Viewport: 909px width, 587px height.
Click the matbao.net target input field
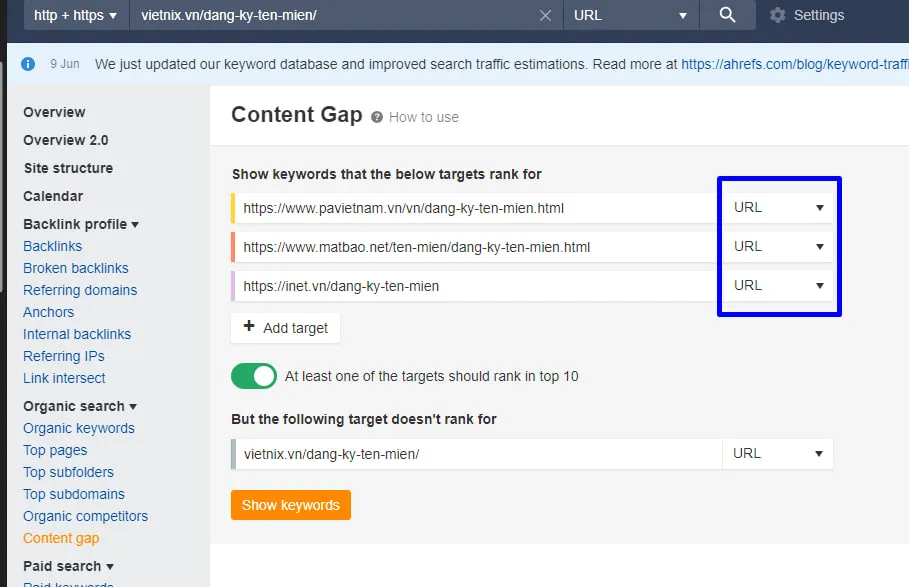click(x=477, y=247)
